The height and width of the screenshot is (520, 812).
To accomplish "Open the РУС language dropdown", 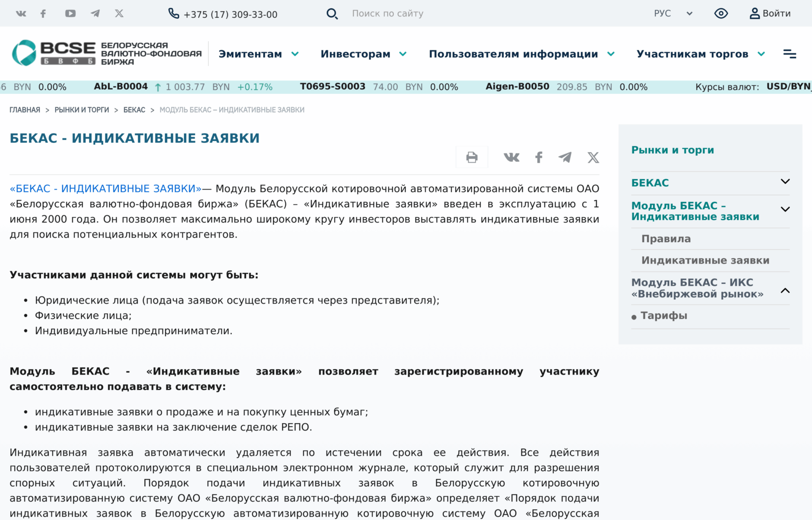I will point(673,13).
